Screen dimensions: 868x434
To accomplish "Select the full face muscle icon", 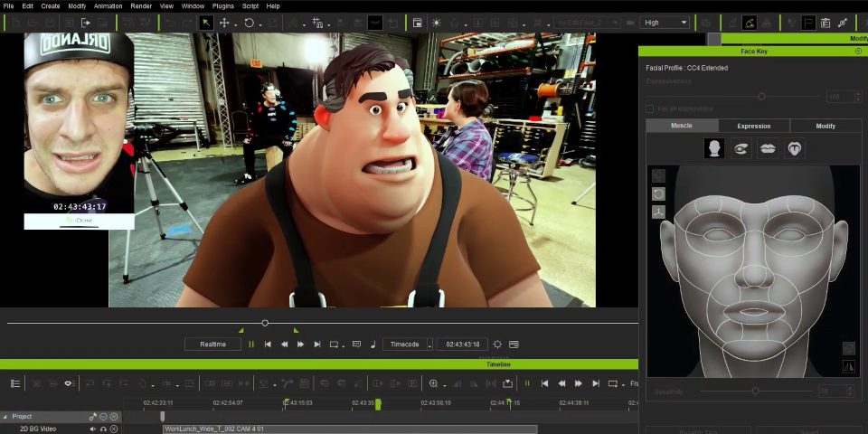I will click(x=714, y=148).
